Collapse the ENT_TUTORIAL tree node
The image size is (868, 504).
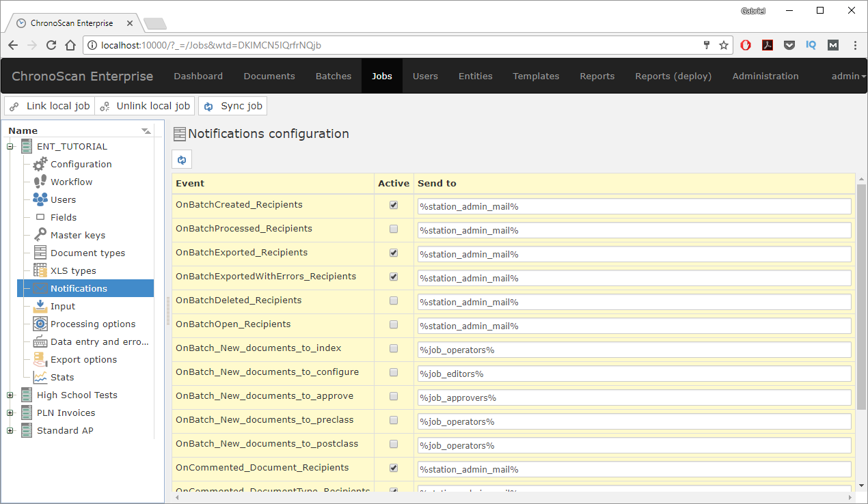coord(10,146)
